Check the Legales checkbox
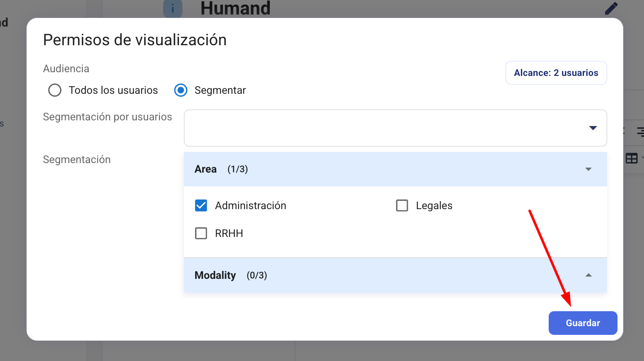This screenshot has width=644, height=361. tap(402, 205)
